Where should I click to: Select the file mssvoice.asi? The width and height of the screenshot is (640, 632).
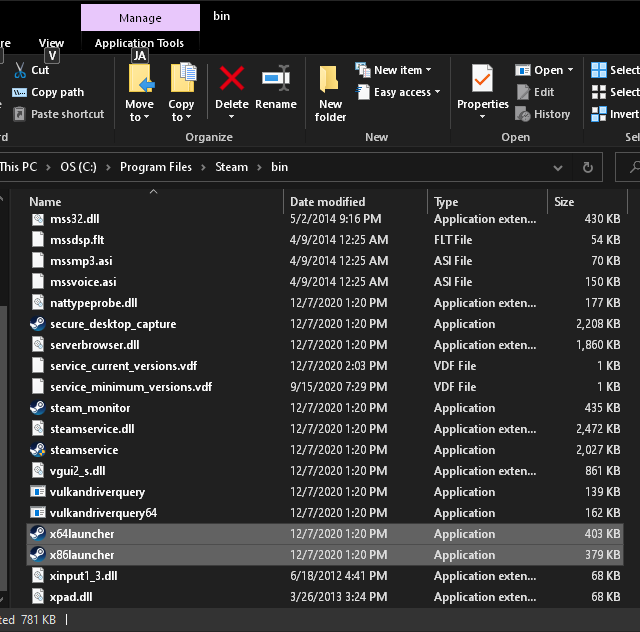tap(324, 282)
